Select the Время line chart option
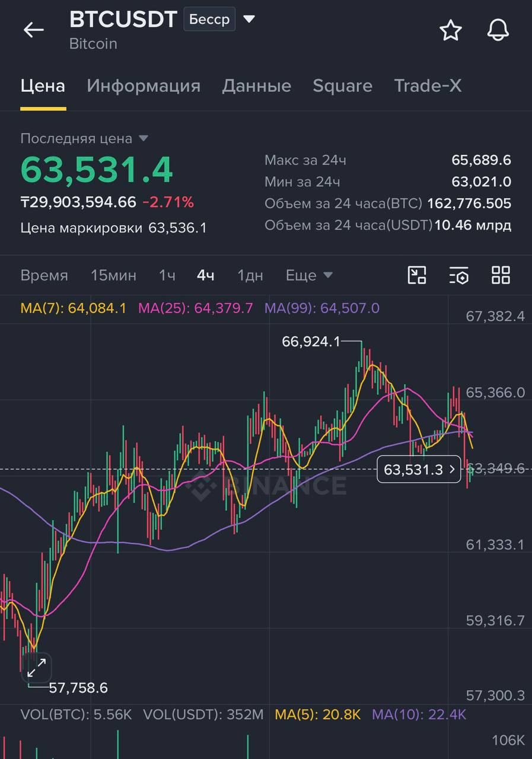 tap(44, 276)
